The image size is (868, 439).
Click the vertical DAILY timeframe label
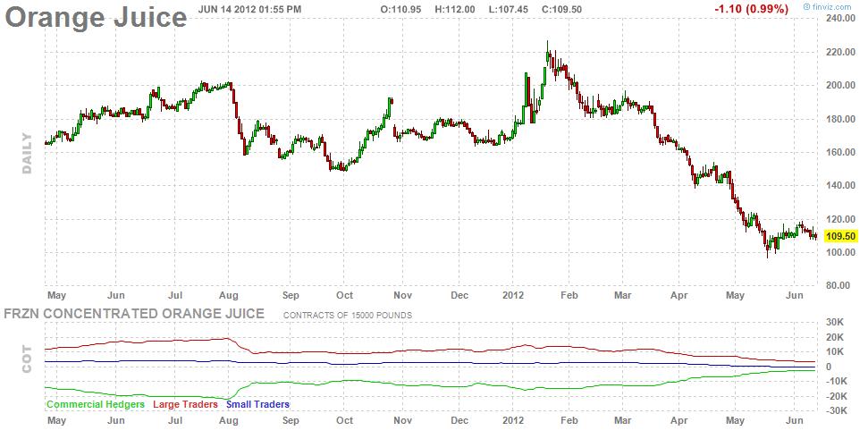(27, 154)
